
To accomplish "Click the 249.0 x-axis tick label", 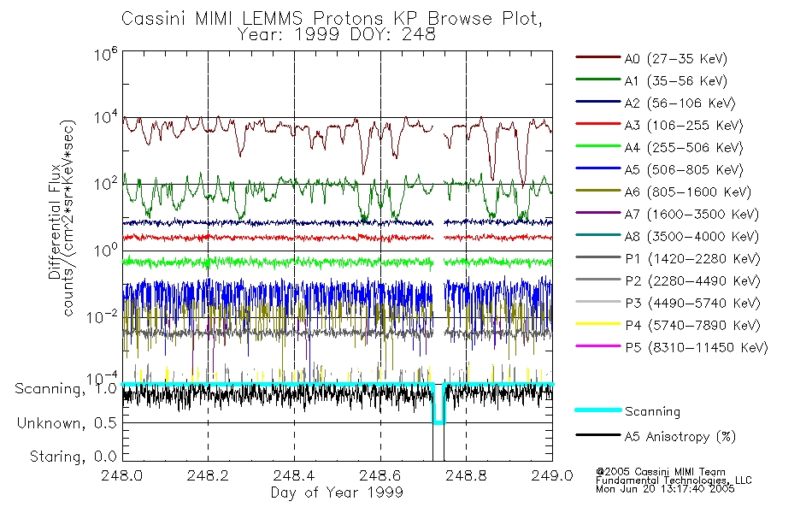I will 552,475.
